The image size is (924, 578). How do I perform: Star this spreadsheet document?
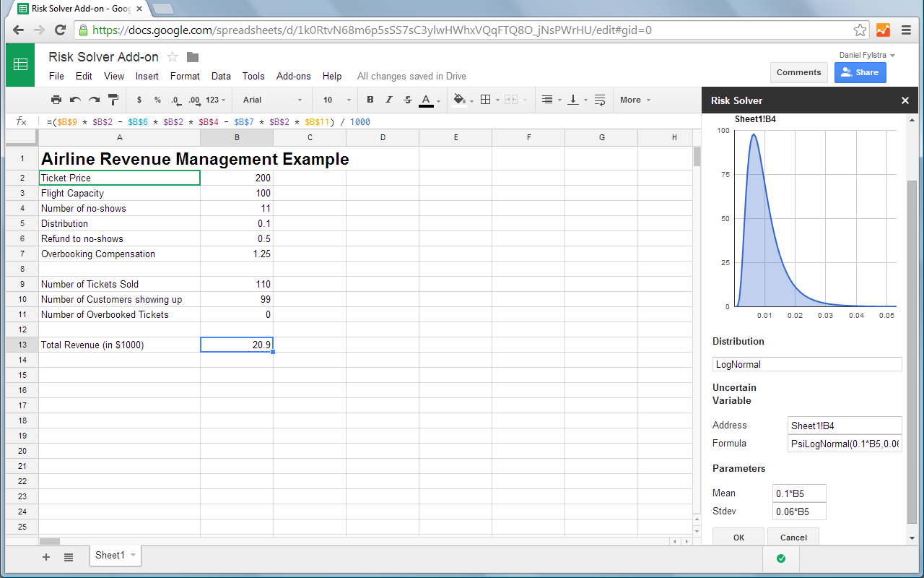173,57
